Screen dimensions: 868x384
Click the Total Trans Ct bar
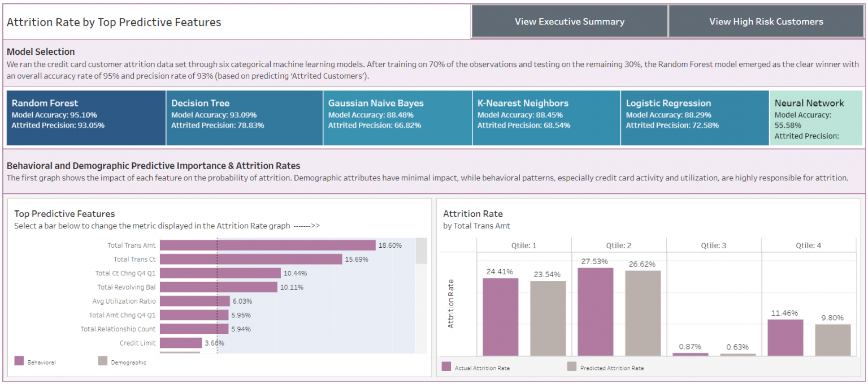tap(251, 259)
